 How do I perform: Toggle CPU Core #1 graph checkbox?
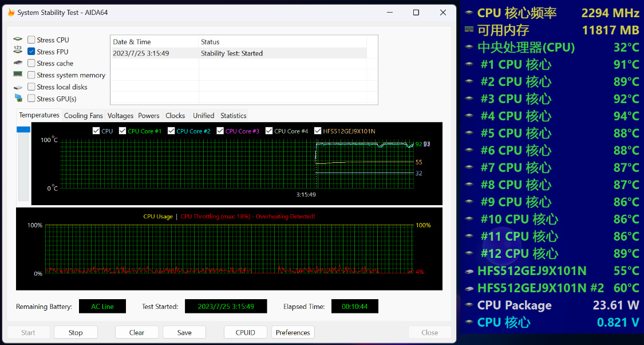click(x=123, y=131)
